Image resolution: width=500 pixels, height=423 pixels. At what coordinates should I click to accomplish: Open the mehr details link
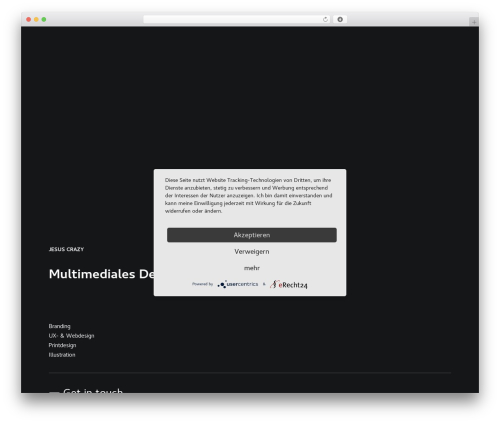pyautogui.click(x=252, y=268)
